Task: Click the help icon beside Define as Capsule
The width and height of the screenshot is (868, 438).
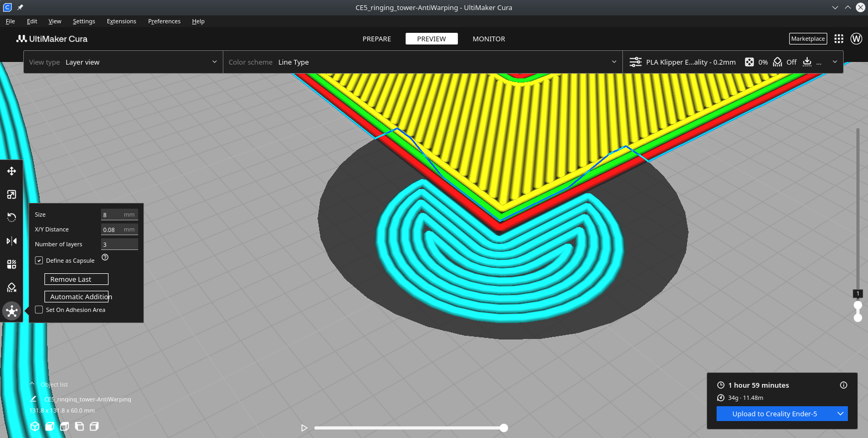Action: pos(105,257)
